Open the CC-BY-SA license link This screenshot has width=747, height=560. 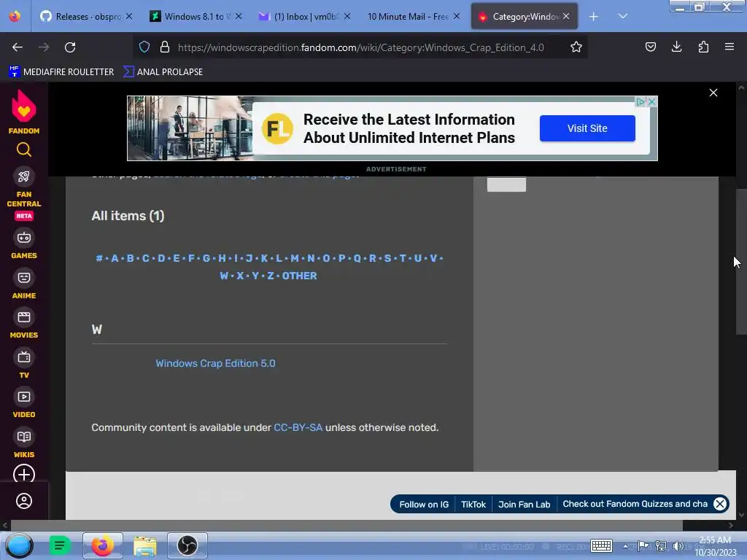[x=298, y=427]
